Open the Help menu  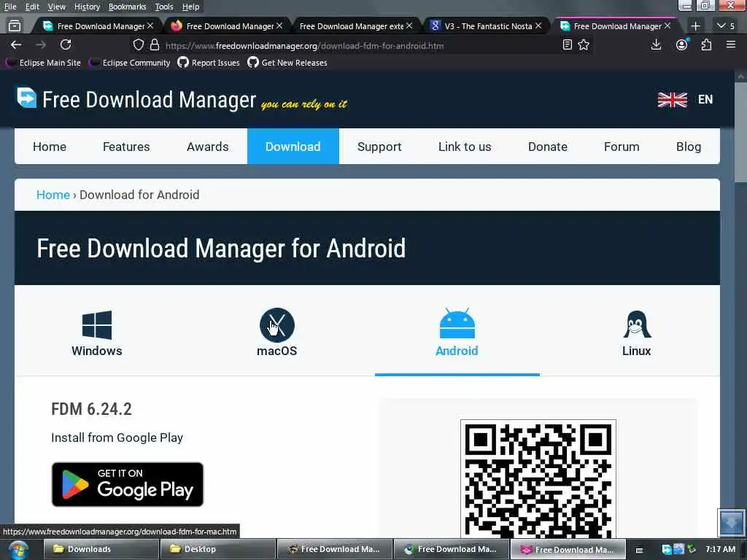point(190,7)
